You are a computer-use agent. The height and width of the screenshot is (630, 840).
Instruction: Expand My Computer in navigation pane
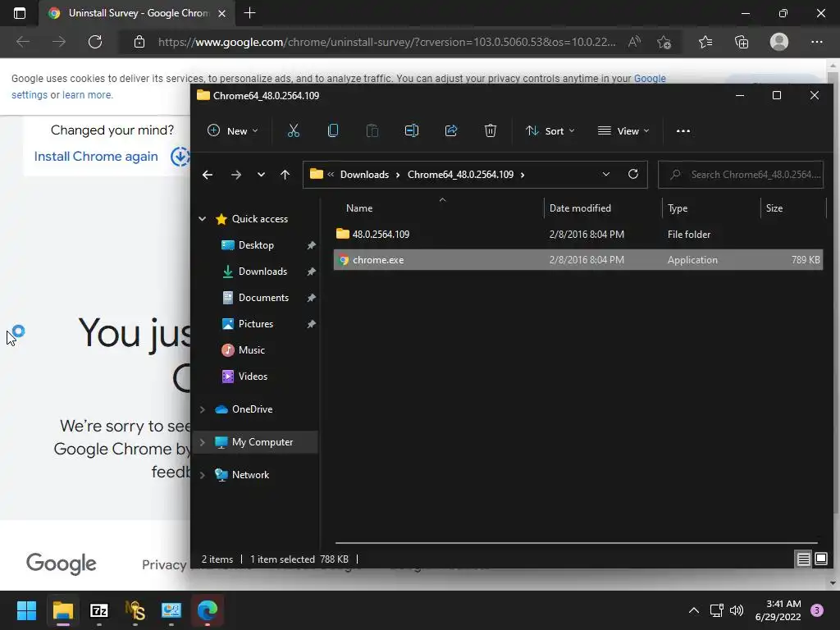(x=203, y=442)
